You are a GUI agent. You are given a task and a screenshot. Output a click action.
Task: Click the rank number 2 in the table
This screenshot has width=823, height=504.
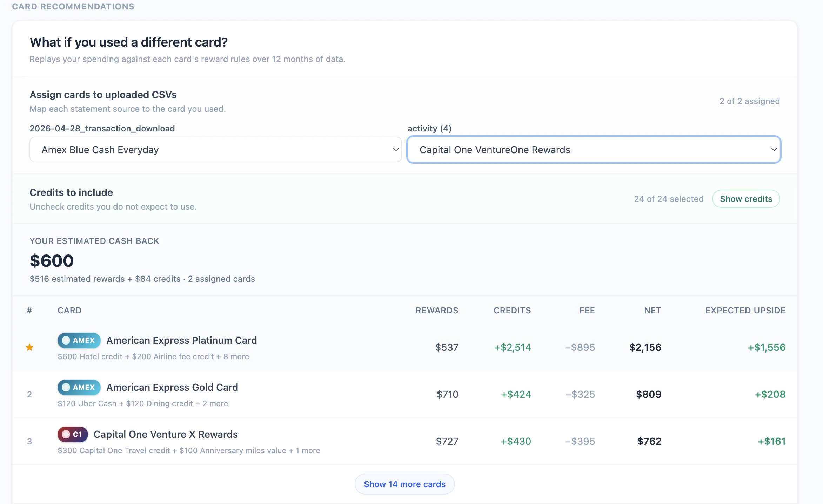pyautogui.click(x=29, y=394)
